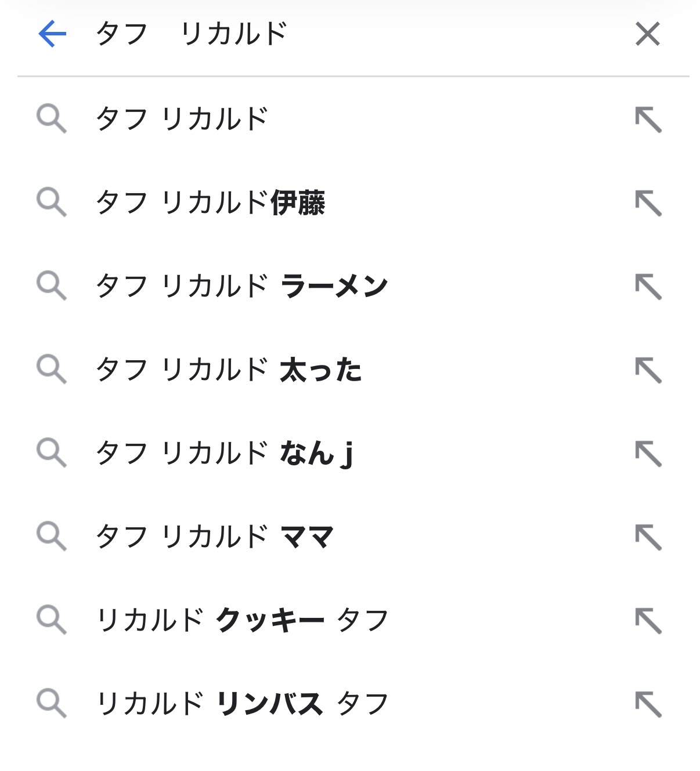This screenshot has height=771, width=700.
Task: Select suggestion タフ リカルド ラーメン
Action: pos(241,286)
